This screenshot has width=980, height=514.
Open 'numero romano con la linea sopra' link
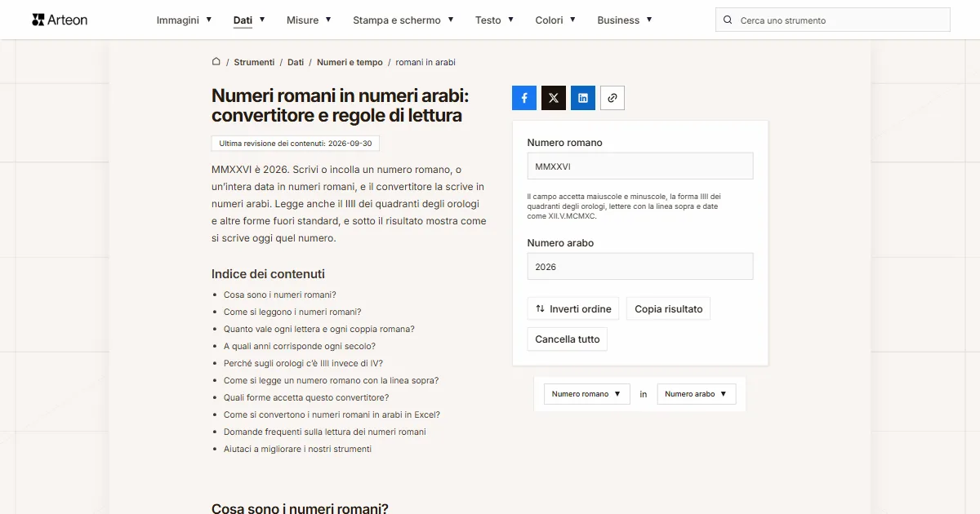coord(332,380)
